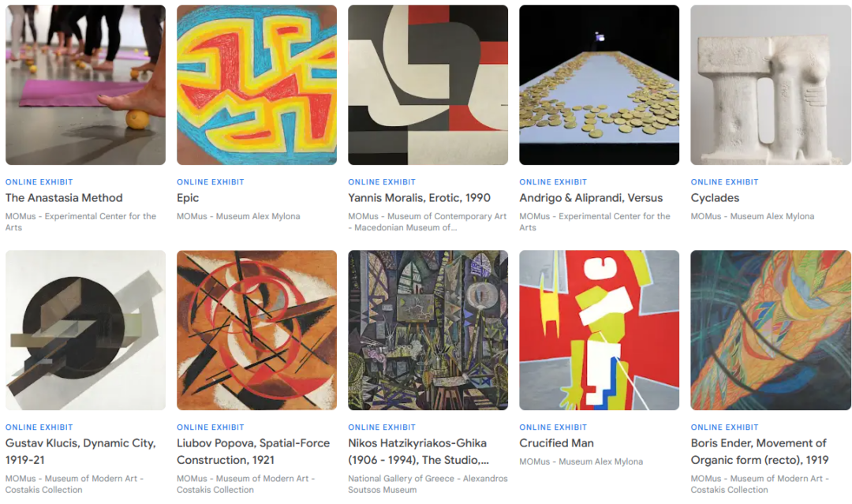Click Boris Ender, Movement of Organic form title
The image size is (852, 504).
point(759,451)
